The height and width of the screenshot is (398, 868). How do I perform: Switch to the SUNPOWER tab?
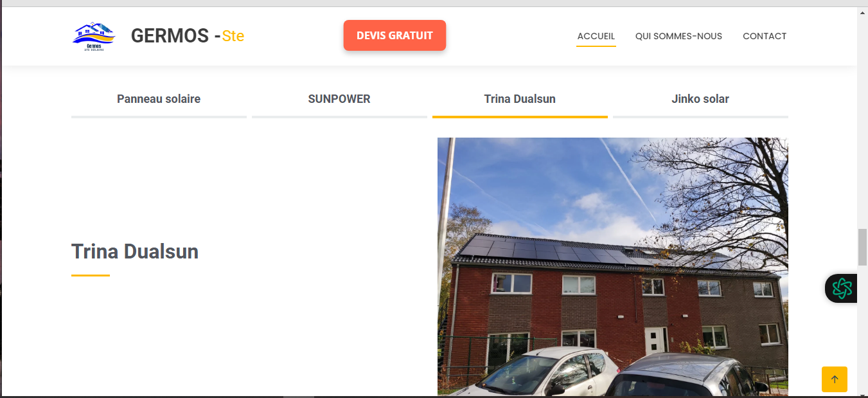coord(339,100)
